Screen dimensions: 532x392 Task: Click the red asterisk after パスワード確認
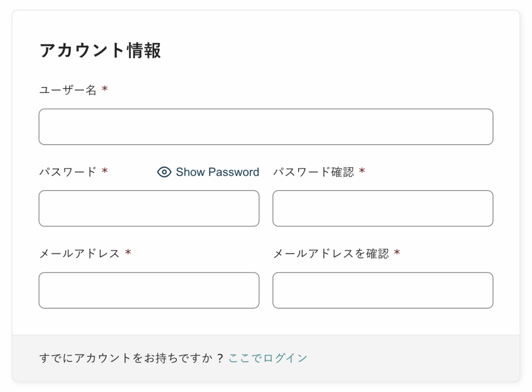362,172
